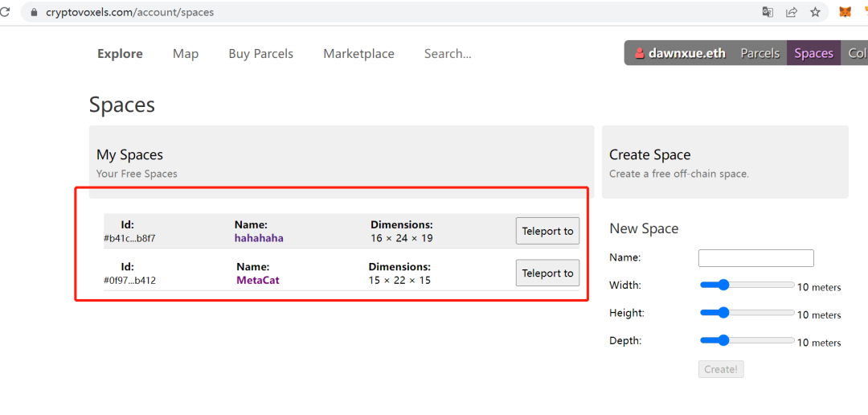868x415 pixels.
Task: Open the Explore page
Action: 120,54
